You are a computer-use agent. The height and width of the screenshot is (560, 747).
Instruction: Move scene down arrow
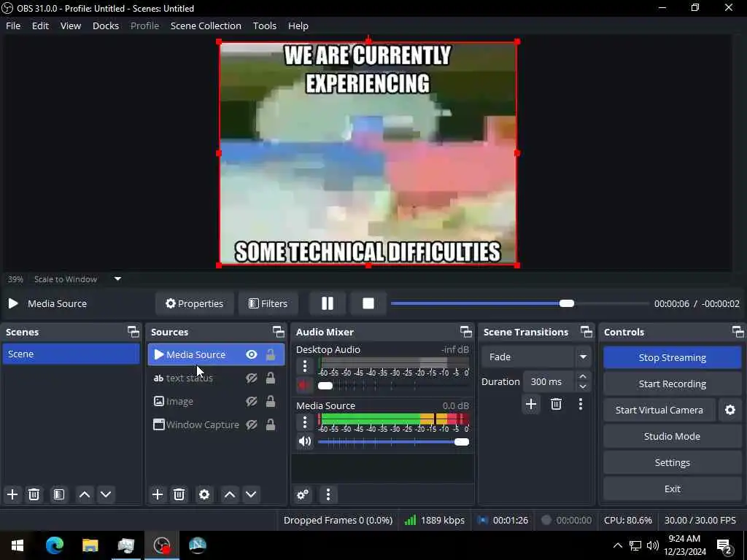pyautogui.click(x=106, y=494)
